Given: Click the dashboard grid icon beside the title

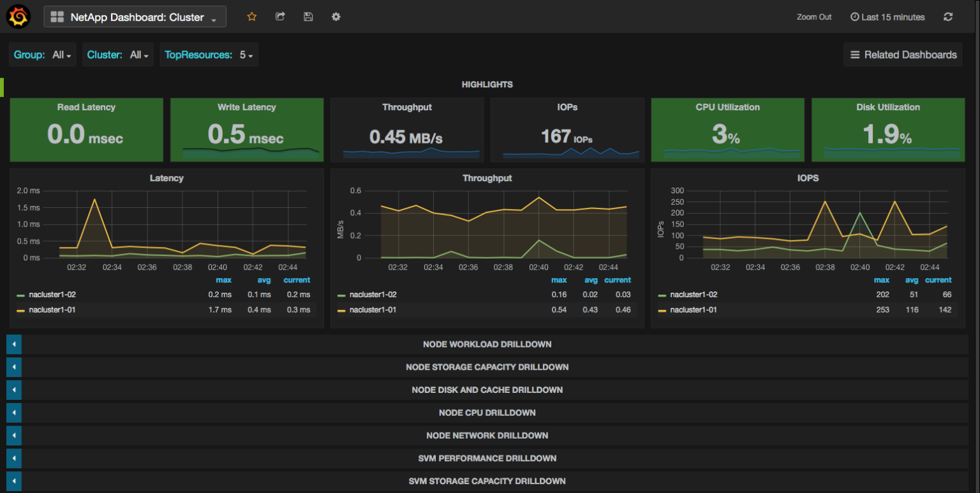Looking at the screenshot, I should pos(58,16).
